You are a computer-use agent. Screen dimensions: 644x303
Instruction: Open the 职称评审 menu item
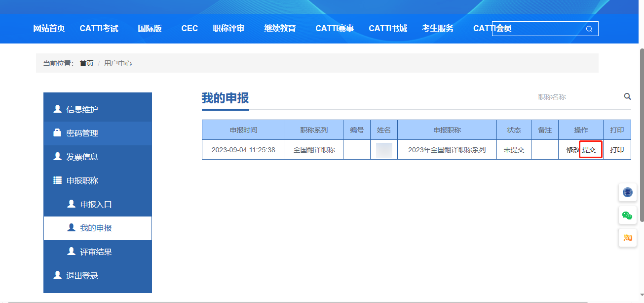[x=228, y=28]
